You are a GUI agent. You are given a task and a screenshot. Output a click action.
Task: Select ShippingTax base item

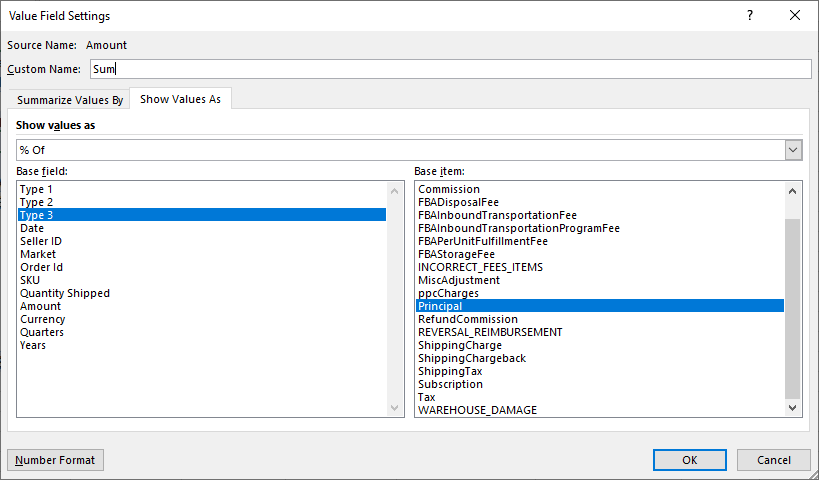(600, 371)
